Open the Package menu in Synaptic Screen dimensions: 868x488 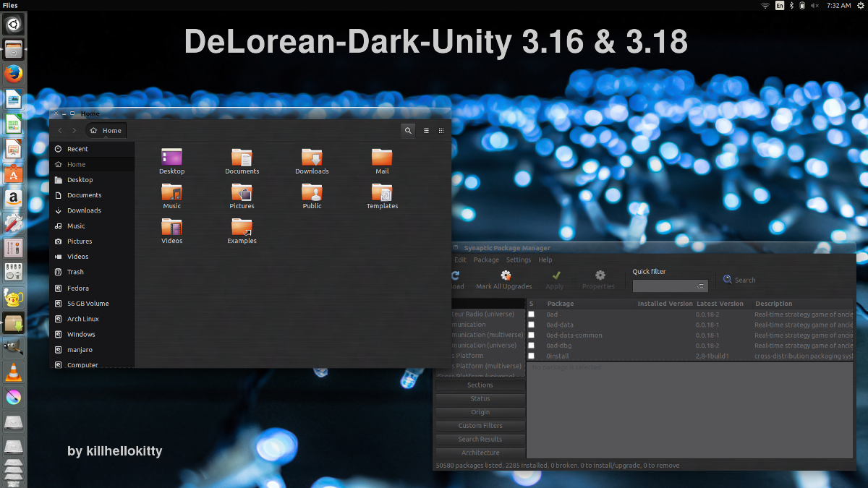pyautogui.click(x=486, y=260)
